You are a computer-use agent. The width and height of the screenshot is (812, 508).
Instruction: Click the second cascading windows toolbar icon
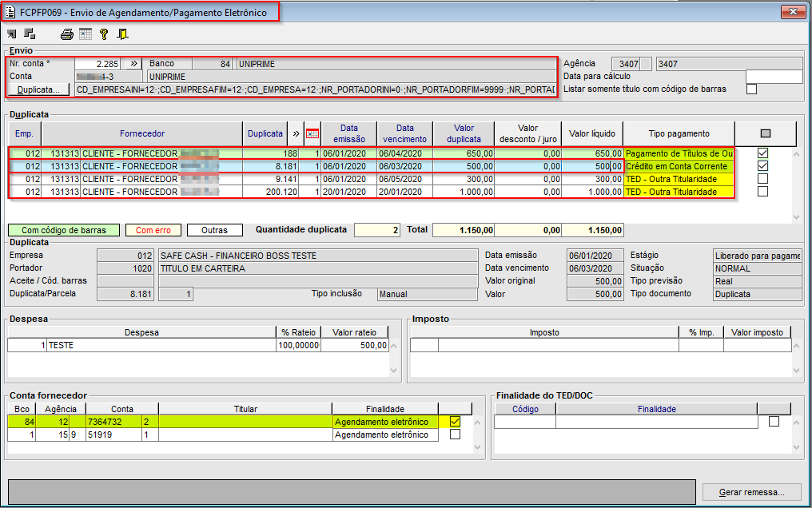(x=30, y=34)
